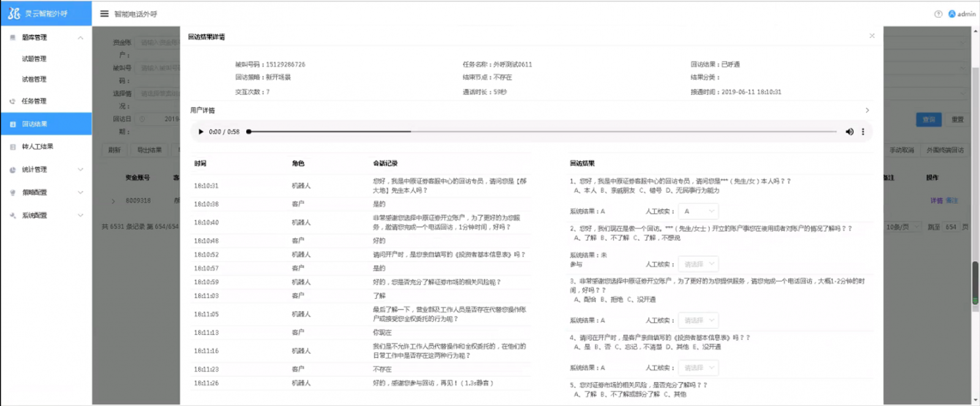
Task: Open 任务管理 in the sidebar
Action: tap(34, 101)
